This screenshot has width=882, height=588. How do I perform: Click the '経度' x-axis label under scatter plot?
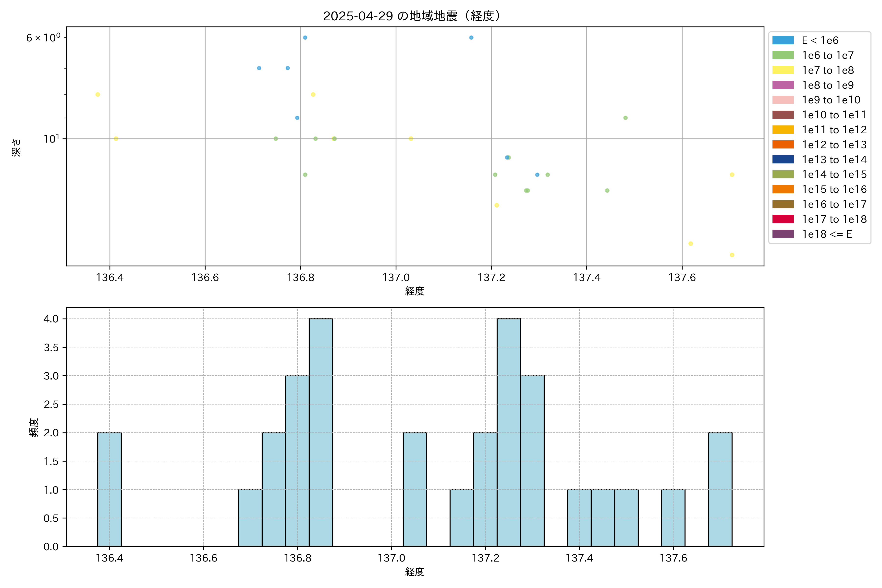[x=414, y=291]
